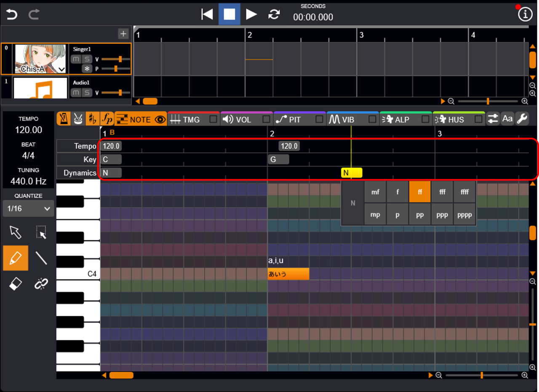Image resolution: width=539 pixels, height=392 pixels.
Task: Mute the Singer1 track
Action: coord(76,59)
